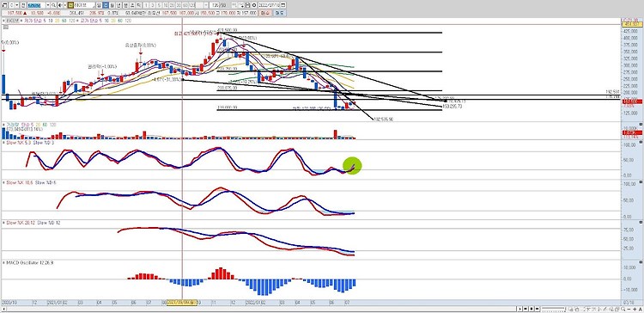The width and height of the screenshot is (644, 313).
Task: Click the 150,295.70 trendline end label
Action: pos(453,106)
